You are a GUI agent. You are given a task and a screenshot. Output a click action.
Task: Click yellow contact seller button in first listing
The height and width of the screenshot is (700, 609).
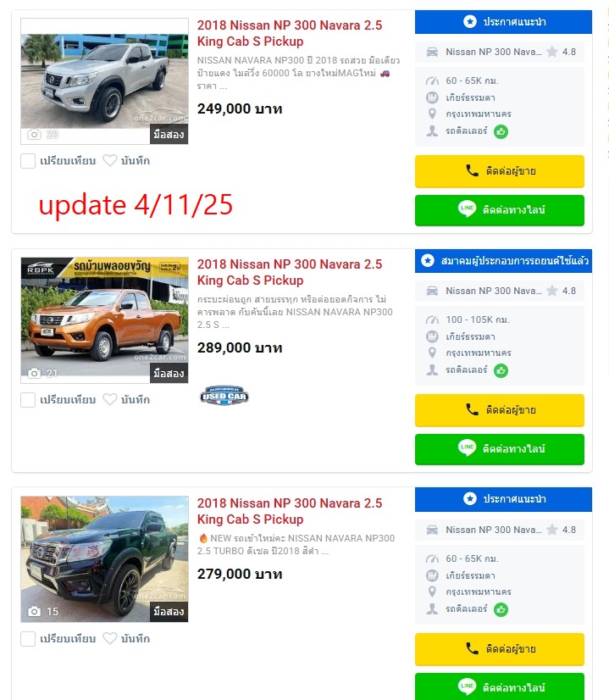(499, 171)
